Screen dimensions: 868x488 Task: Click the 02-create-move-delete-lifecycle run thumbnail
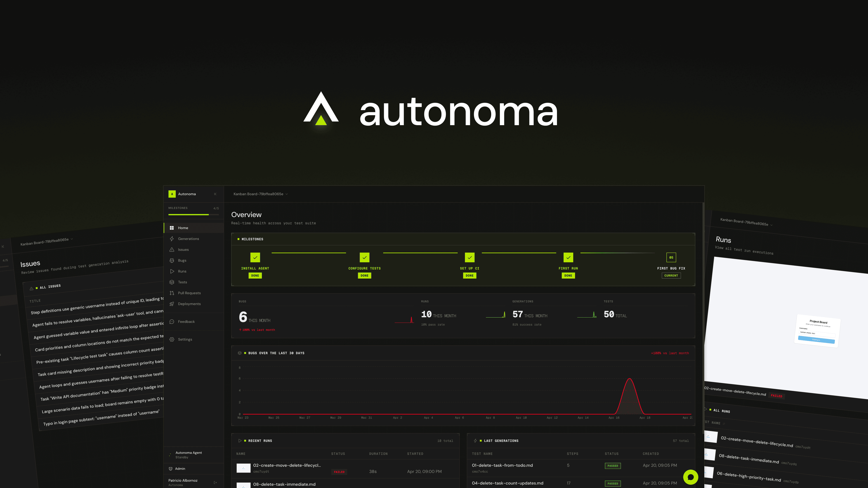point(243,468)
